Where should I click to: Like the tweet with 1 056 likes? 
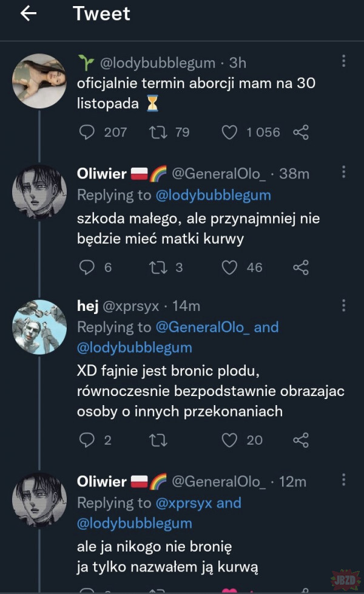[229, 132]
